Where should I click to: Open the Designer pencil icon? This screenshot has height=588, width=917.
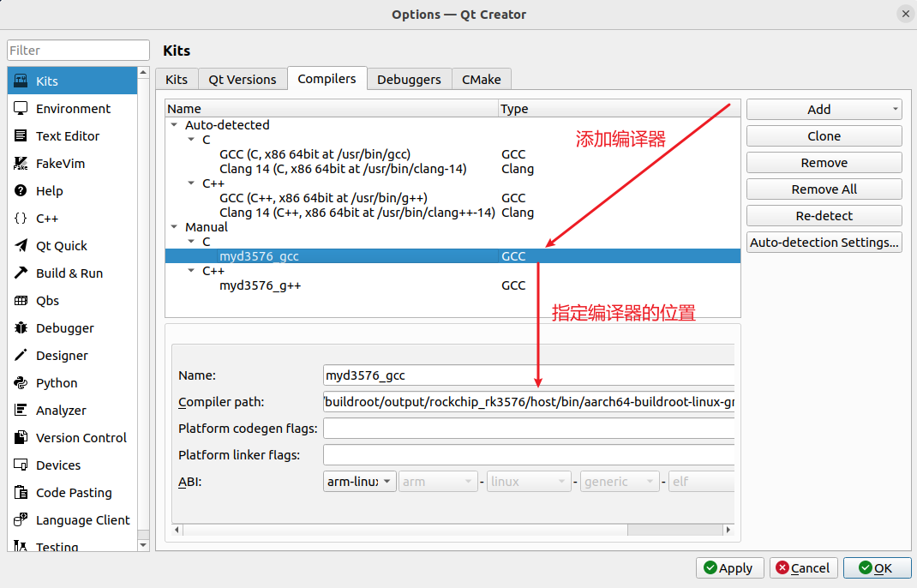[x=21, y=355]
